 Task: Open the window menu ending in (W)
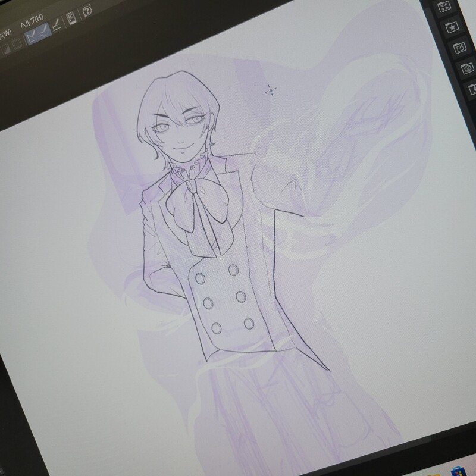click(5, 33)
